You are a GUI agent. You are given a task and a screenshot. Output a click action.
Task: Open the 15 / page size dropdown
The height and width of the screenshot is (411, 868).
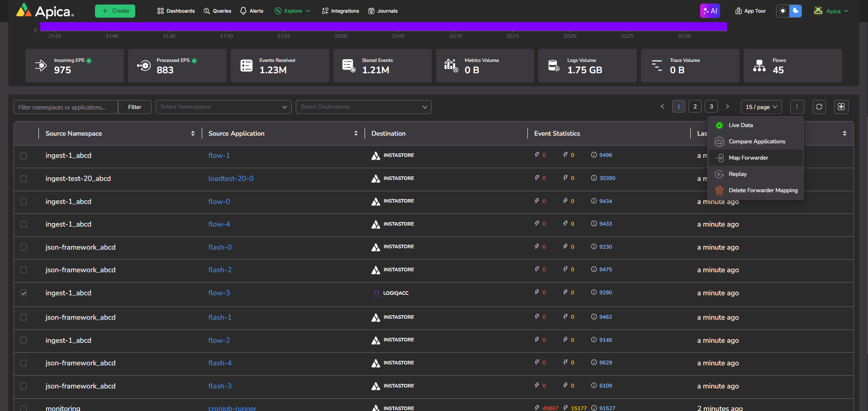click(x=761, y=107)
